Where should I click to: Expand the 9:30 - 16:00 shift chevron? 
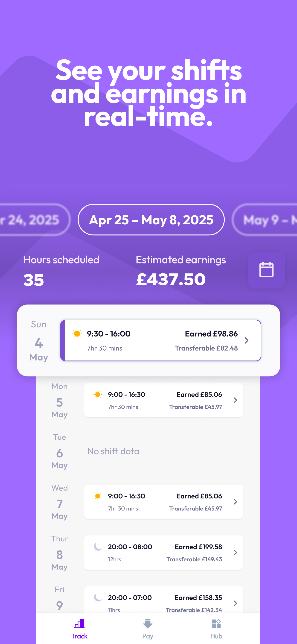point(246,340)
